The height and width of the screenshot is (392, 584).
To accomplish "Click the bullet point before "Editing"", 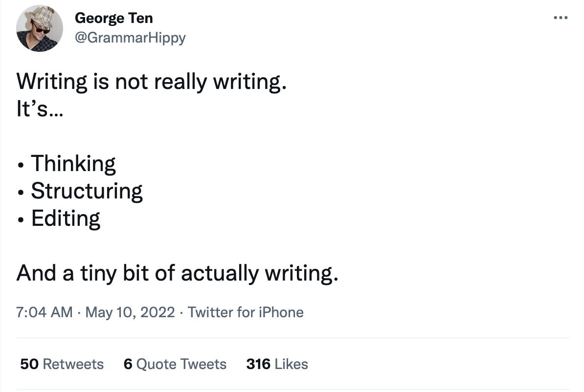I will (x=20, y=219).
